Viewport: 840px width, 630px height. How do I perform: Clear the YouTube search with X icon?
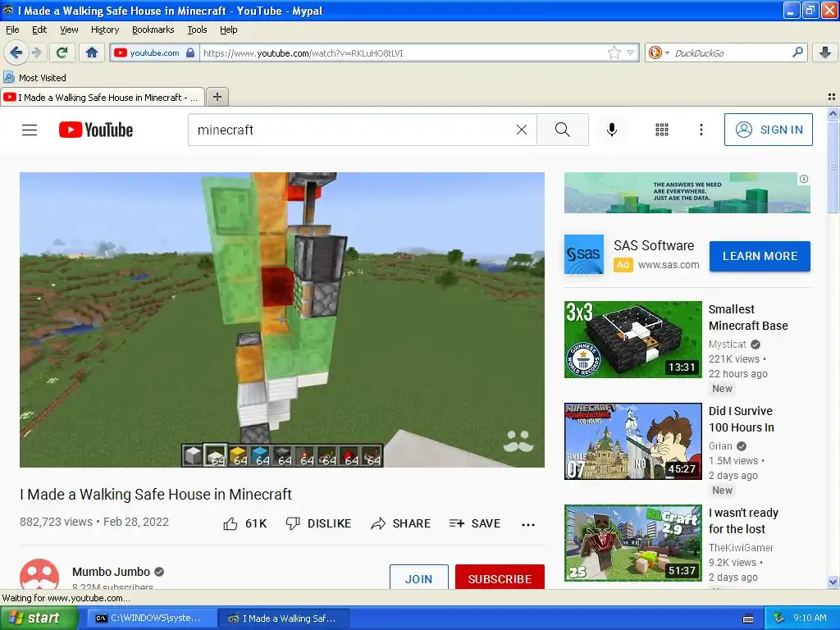[x=521, y=130]
